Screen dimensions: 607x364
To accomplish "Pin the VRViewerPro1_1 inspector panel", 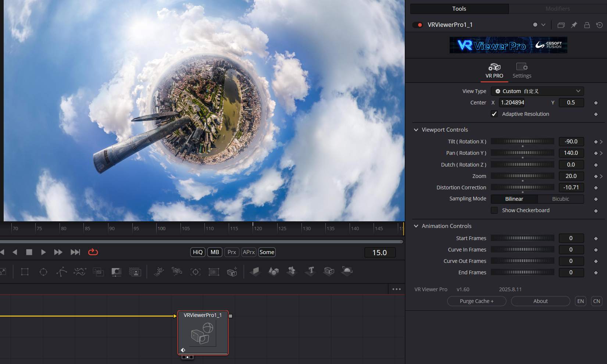I will (x=574, y=25).
